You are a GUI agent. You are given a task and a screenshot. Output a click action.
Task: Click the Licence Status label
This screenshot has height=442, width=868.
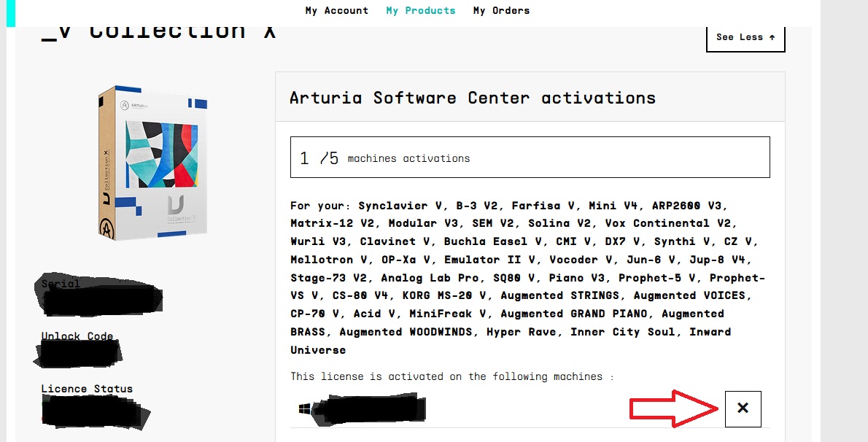[x=87, y=389]
